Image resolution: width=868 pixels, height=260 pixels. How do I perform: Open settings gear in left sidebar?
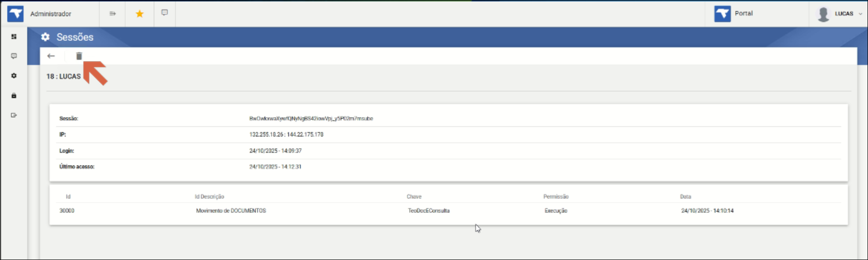[14, 76]
